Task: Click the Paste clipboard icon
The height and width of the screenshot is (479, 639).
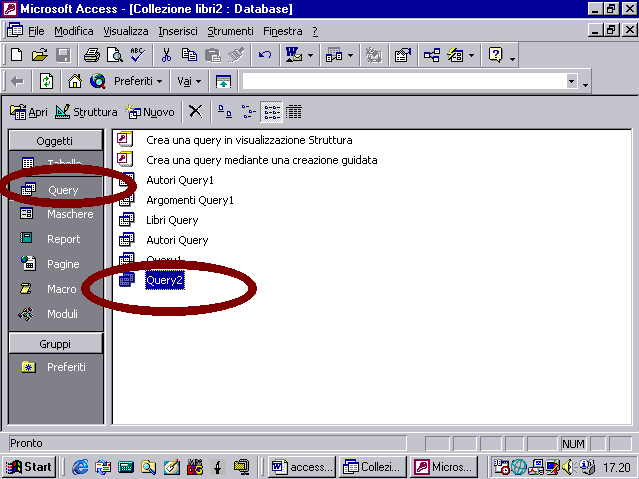Action: click(212, 55)
